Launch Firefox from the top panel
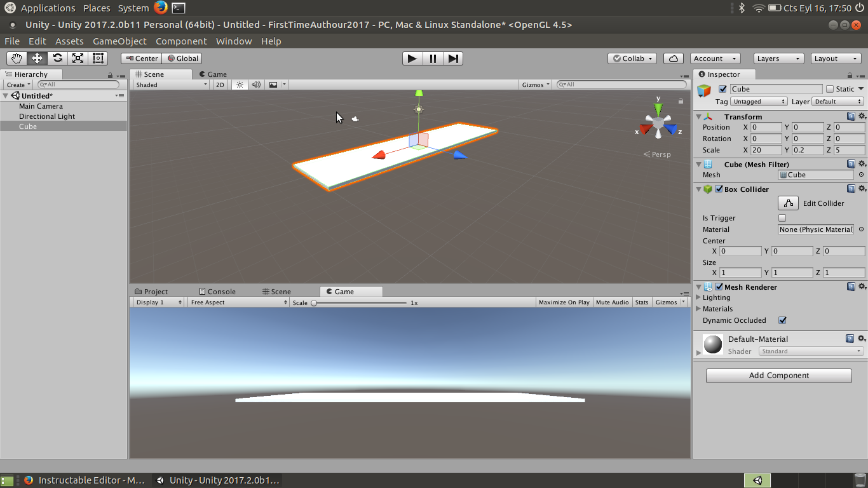This screenshot has height=488, width=868. 161,8
